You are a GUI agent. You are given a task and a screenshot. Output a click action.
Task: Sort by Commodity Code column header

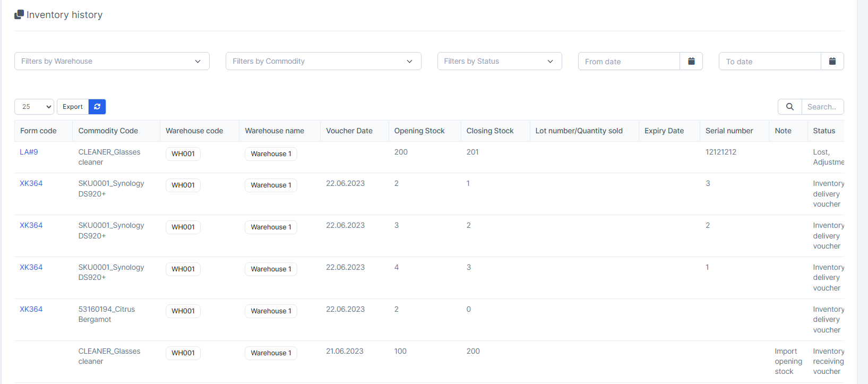[108, 131]
